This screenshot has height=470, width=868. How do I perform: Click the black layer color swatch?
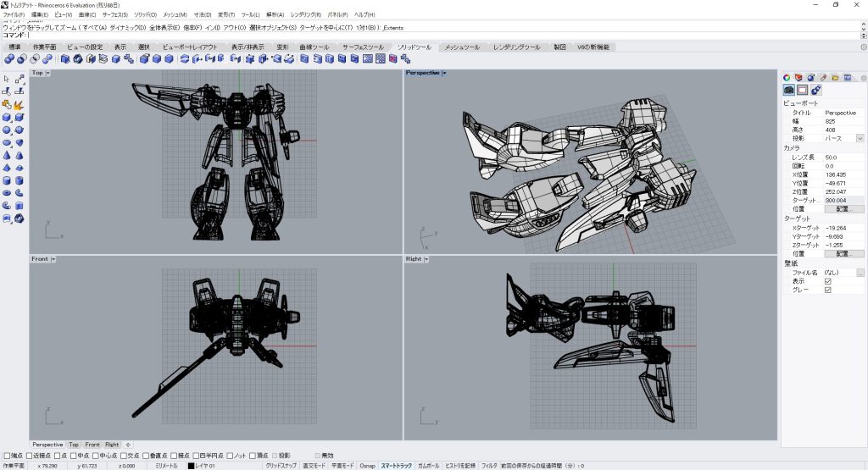(x=192, y=466)
